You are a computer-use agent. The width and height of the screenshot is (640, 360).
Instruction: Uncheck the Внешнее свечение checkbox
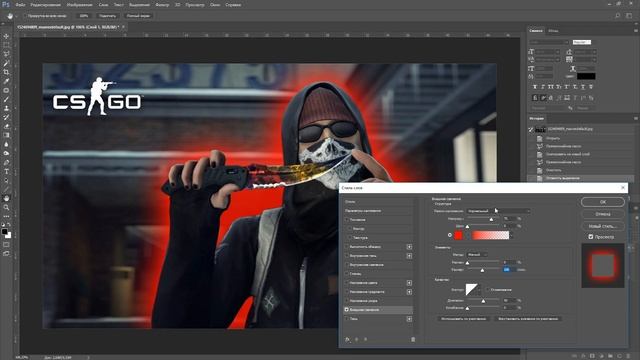click(x=347, y=309)
